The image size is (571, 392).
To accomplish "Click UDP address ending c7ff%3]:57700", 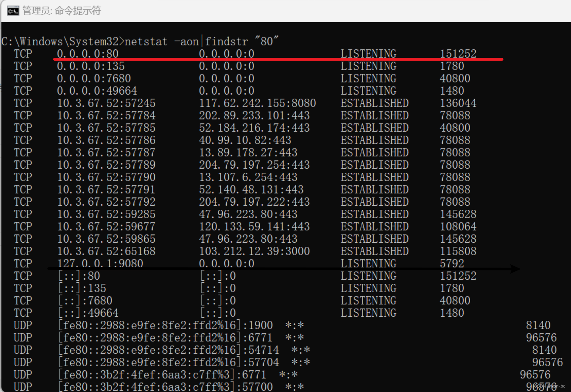I will pyautogui.click(x=166, y=387).
